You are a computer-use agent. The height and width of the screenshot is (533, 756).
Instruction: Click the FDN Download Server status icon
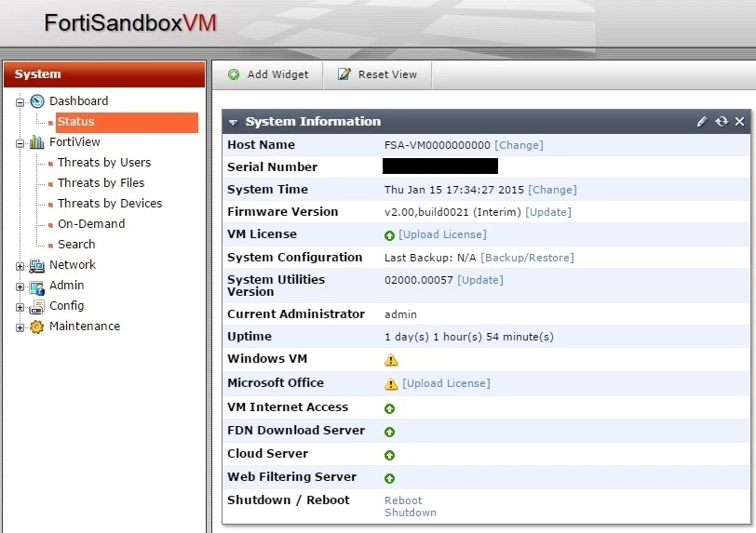389,433
